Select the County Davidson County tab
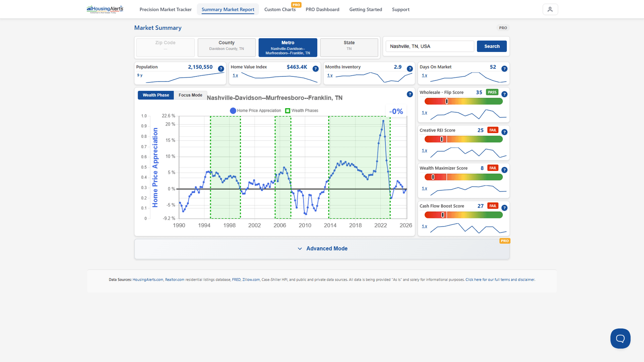This screenshot has width=644, height=362. (x=227, y=47)
